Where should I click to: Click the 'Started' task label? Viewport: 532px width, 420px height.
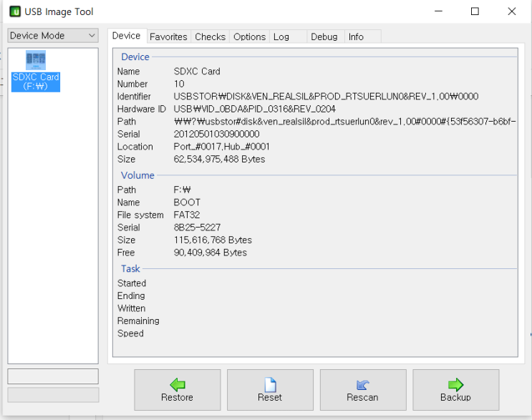(x=132, y=283)
